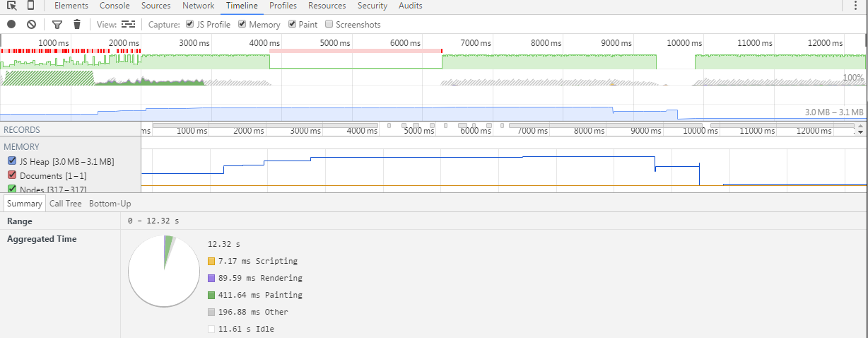
Task: Open the DevTools three-dot menu
Action: click(x=854, y=6)
